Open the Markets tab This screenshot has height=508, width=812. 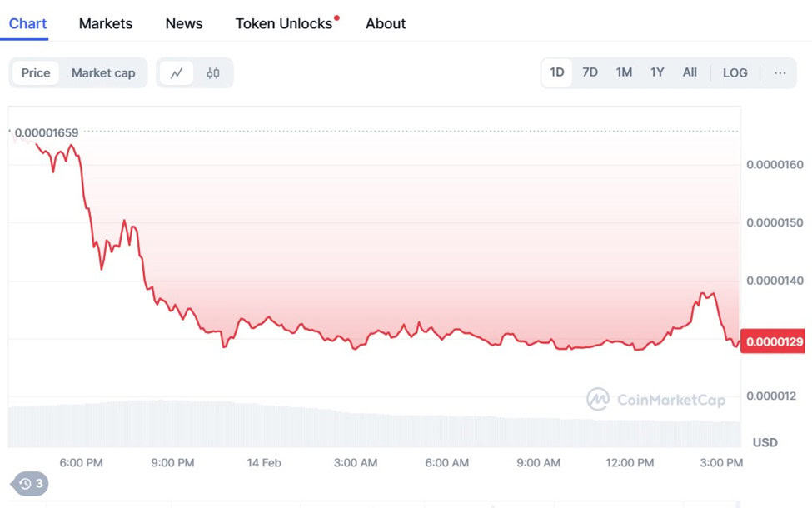pos(106,24)
